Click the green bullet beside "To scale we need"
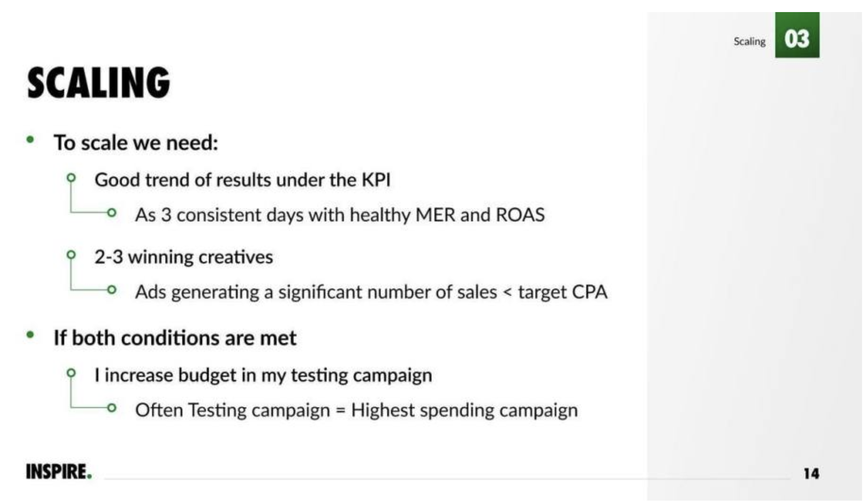The height and width of the screenshot is (504, 863). point(31,140)
